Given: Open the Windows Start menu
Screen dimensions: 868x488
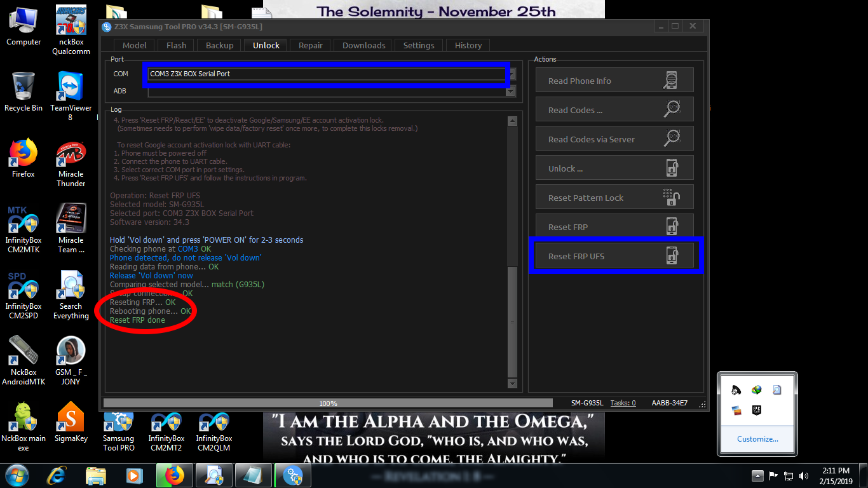Looking at the screenshot, I should coord(17,475).
